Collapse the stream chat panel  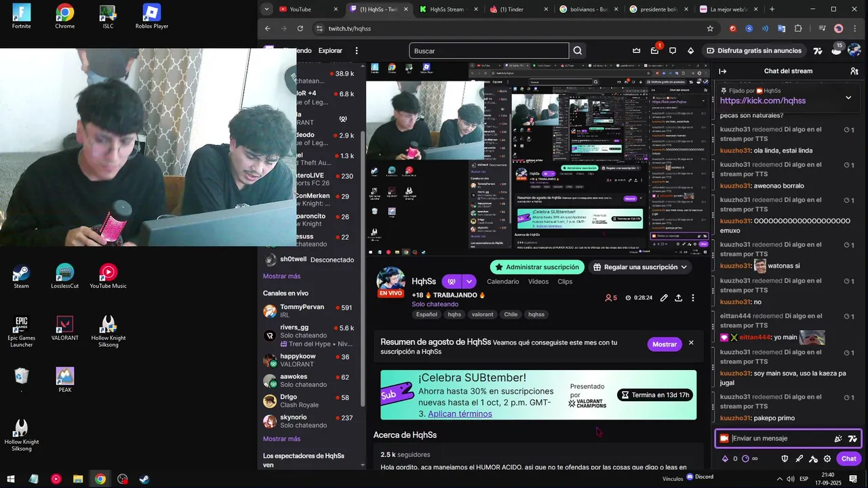click(x=723, y=71)
